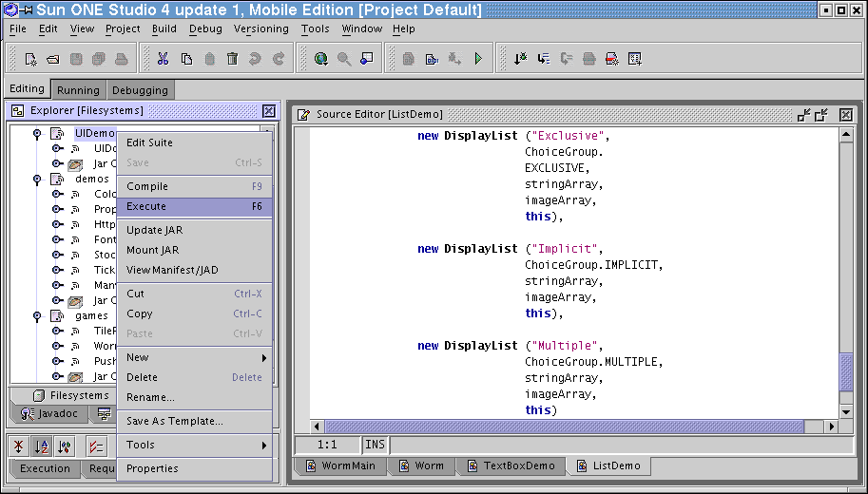Click the magnifier Find toolbar icon
868x494 pixels.
(x=343, y=59)
